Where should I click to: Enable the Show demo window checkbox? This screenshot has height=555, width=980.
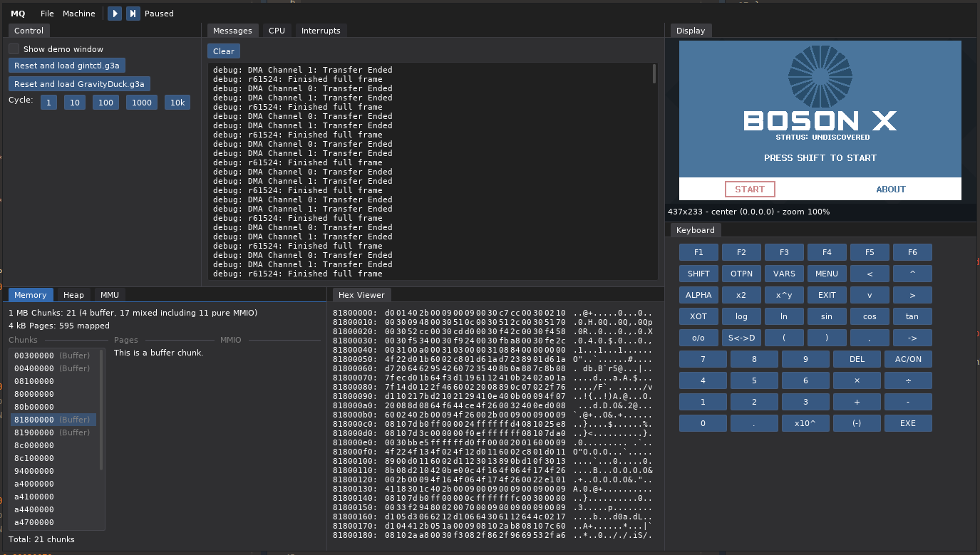tap(14, 49)
